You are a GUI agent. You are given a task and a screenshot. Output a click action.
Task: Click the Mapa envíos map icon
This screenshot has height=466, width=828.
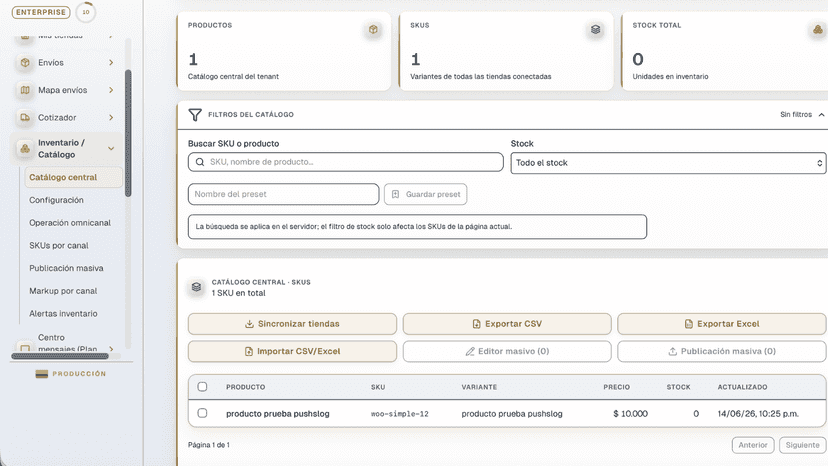click(x=25, y=90)
